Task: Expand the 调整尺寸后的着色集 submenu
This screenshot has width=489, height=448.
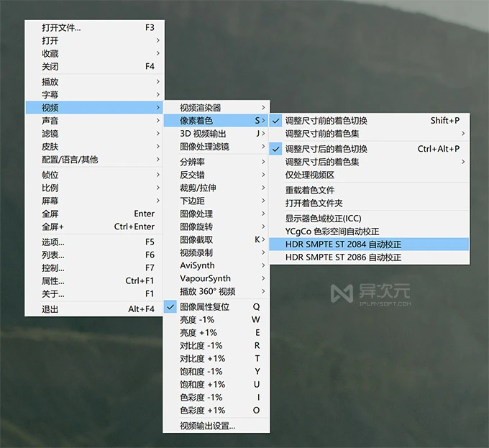Action: [369, 162]
